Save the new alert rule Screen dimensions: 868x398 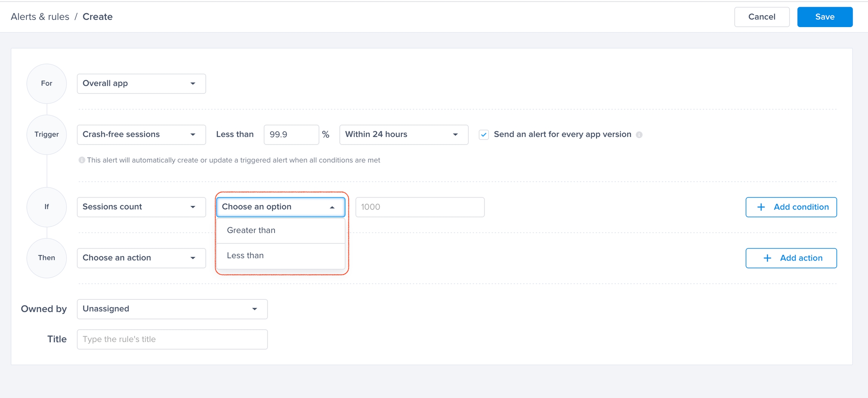pos(824,17)
